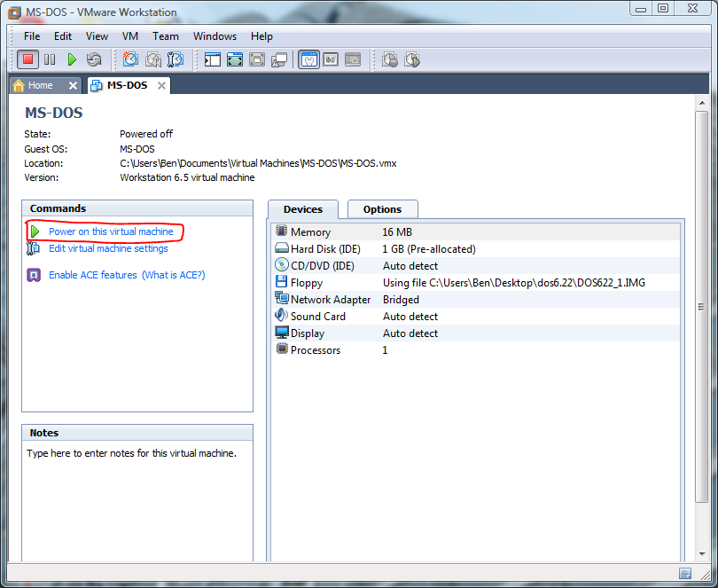Open the VM menu

click(130, 36)
